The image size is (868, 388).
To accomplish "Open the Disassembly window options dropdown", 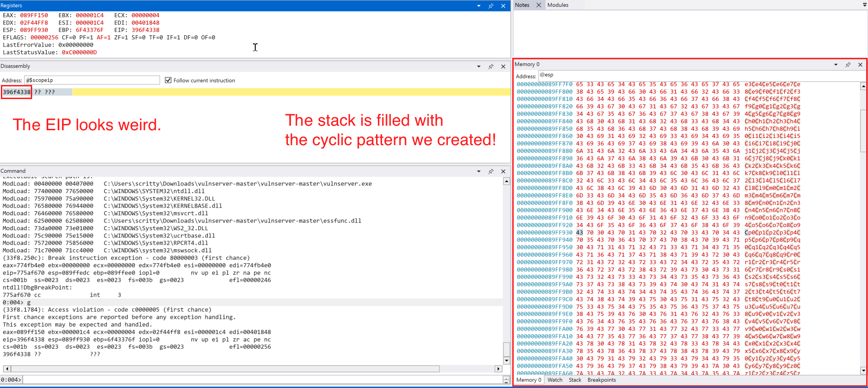I will point(479,66).
